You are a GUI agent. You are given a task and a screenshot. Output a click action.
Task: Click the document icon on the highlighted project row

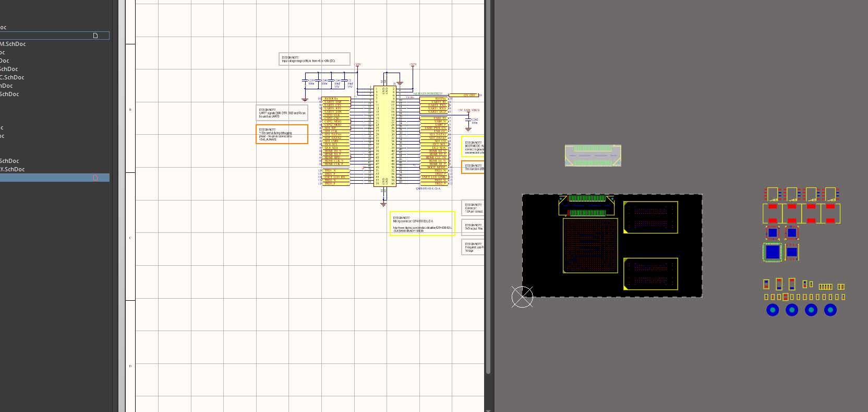(95, 178)
